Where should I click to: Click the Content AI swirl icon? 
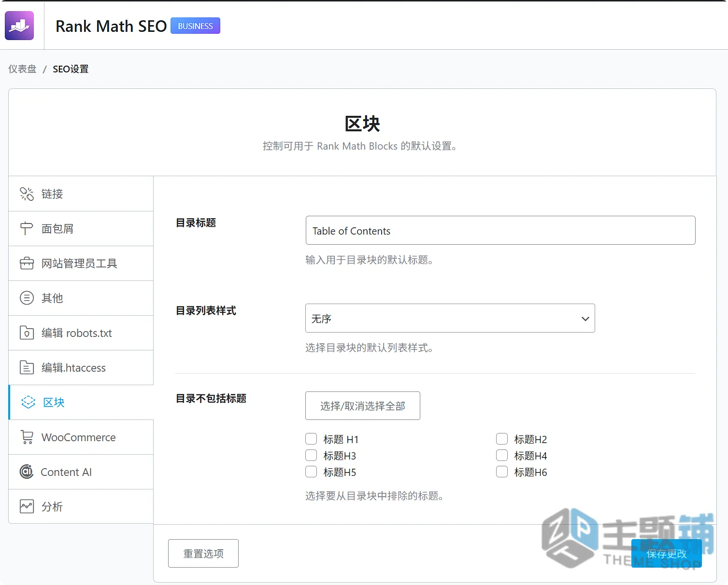[x=27, y=472]
